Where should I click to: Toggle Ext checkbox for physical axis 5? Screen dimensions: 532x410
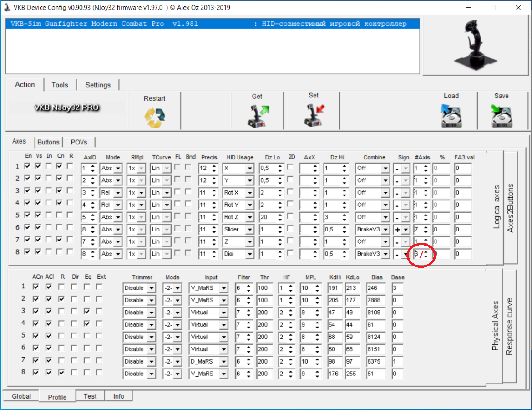(x=99, y=336)
